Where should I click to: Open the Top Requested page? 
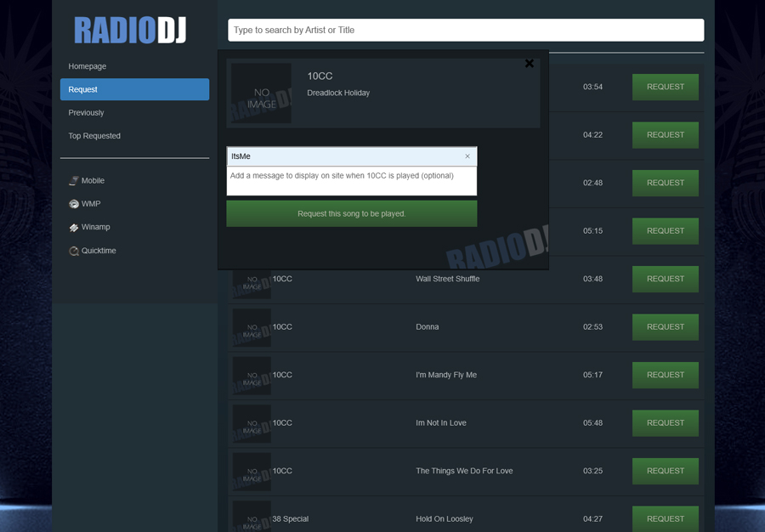pyautogui.click(x=94, y=136)
